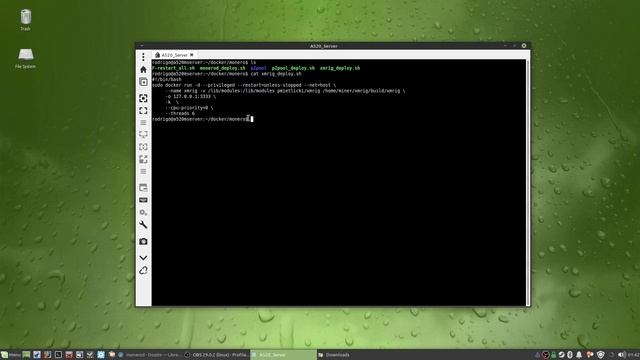Screen dimensions: 640x360
Task: Click 'p2pool_deploy.sh' in the ls output
Action: click(293, 68)
